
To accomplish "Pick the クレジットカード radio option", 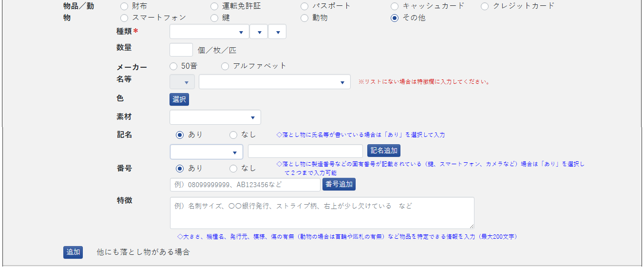I will click(485, 6).
